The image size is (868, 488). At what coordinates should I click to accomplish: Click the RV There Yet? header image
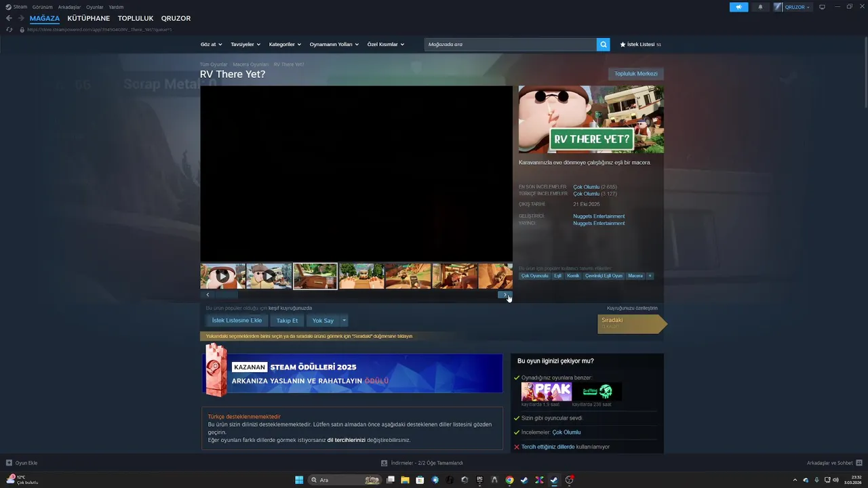(591, 119)
